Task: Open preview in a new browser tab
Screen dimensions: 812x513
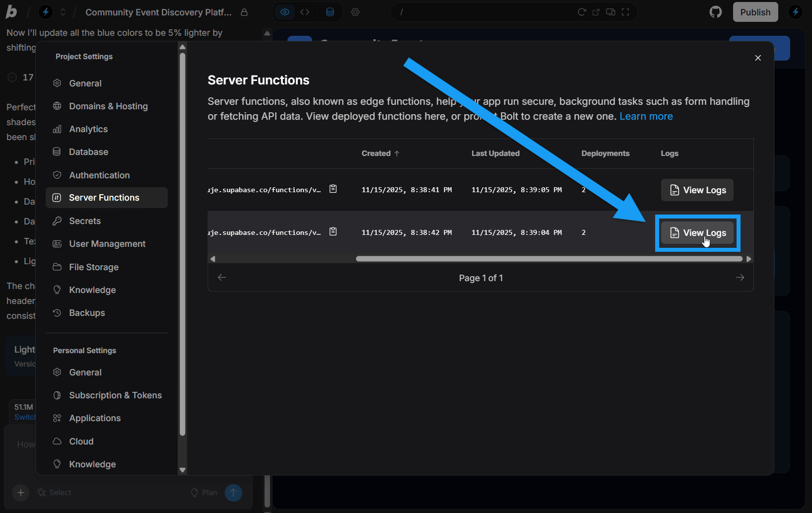Action: pyautogui.click(x=596, y=12)
